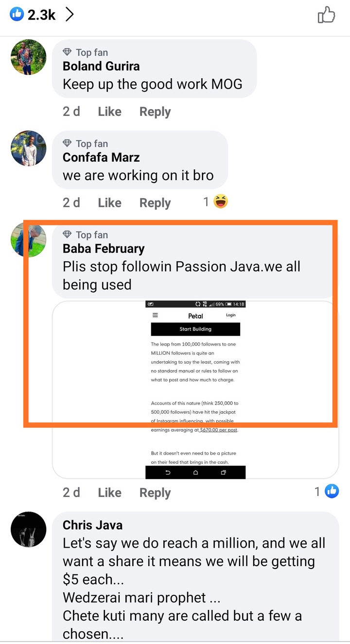This screenshot has width=350, height=644.
Task: Reply to Baba February's comment
Action: pos(155,493)
